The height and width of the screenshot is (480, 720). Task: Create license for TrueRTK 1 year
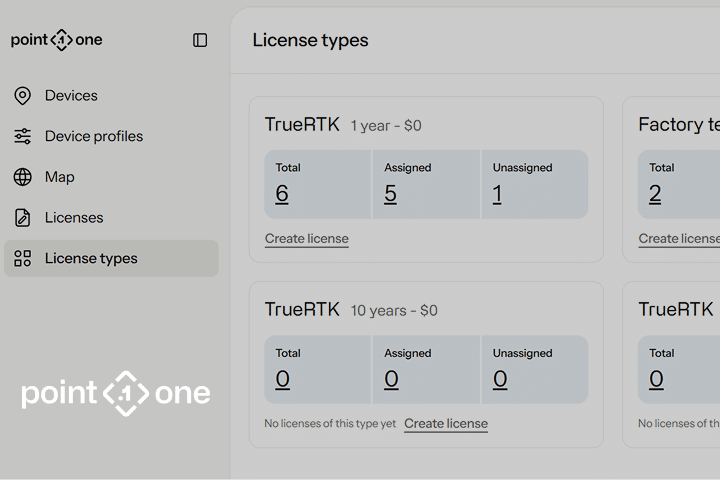tap(307, 239)
